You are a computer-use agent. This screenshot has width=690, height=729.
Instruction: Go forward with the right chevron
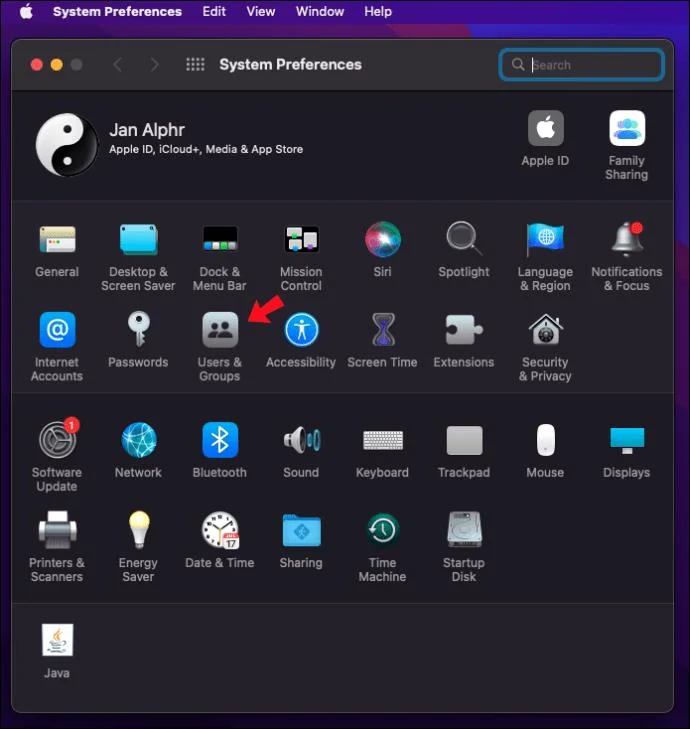pos(155,65)
